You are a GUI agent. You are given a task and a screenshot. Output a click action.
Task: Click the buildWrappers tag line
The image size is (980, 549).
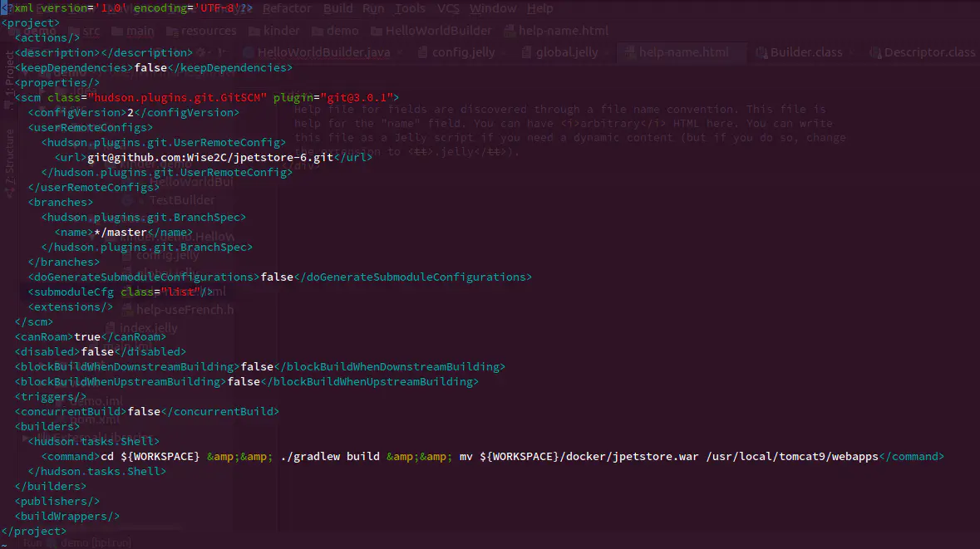(x=67, y=516)
